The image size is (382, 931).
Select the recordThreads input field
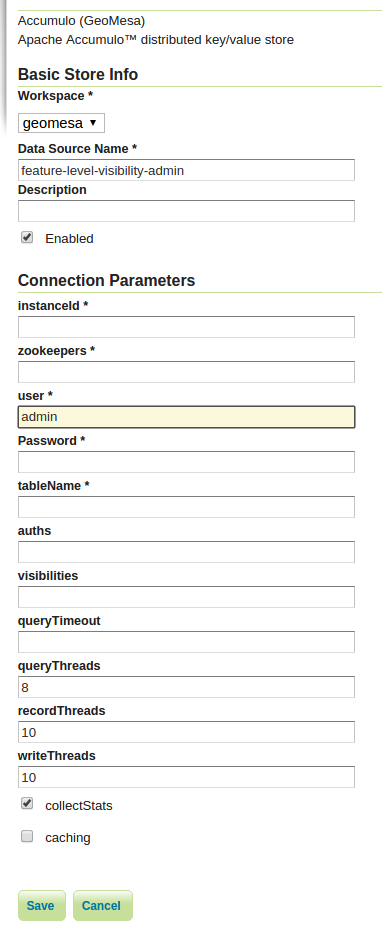187,732
